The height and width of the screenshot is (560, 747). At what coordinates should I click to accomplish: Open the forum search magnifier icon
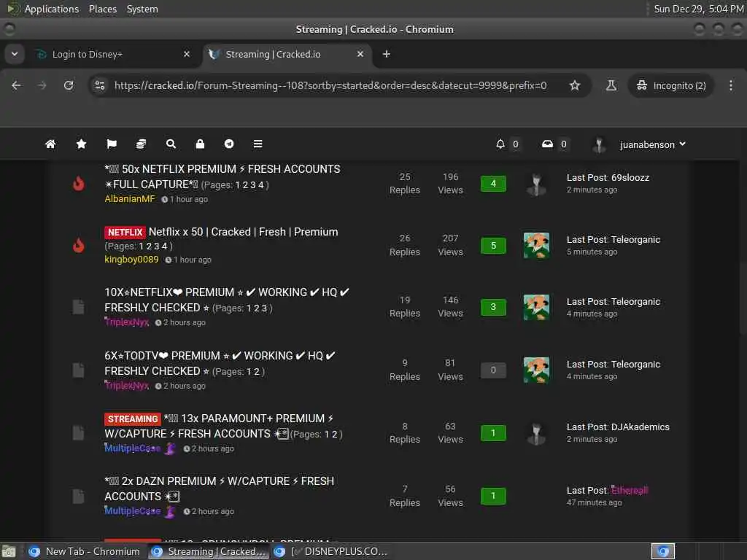(171, 144)
